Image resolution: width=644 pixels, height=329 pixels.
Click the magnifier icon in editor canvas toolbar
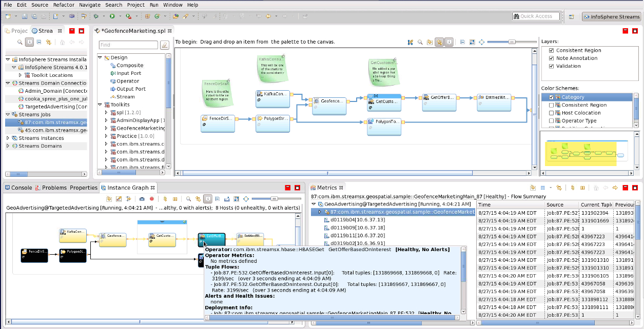click(420, 42)
